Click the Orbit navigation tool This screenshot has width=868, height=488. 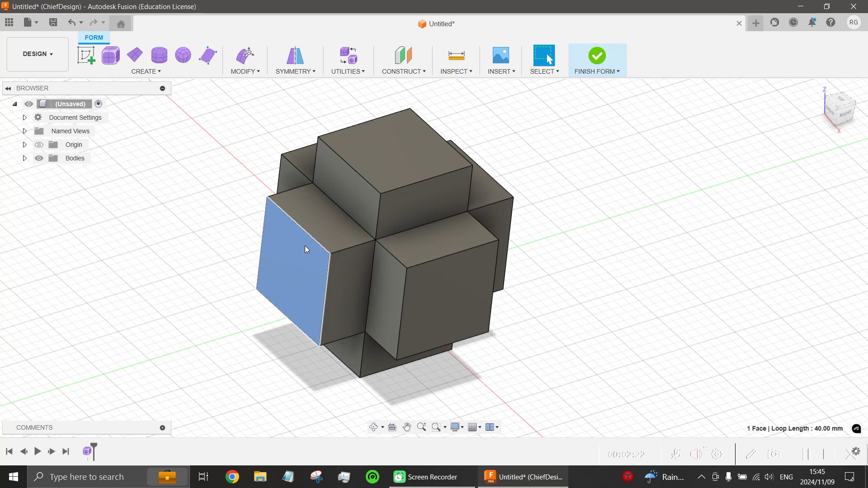tap(373, 427)
